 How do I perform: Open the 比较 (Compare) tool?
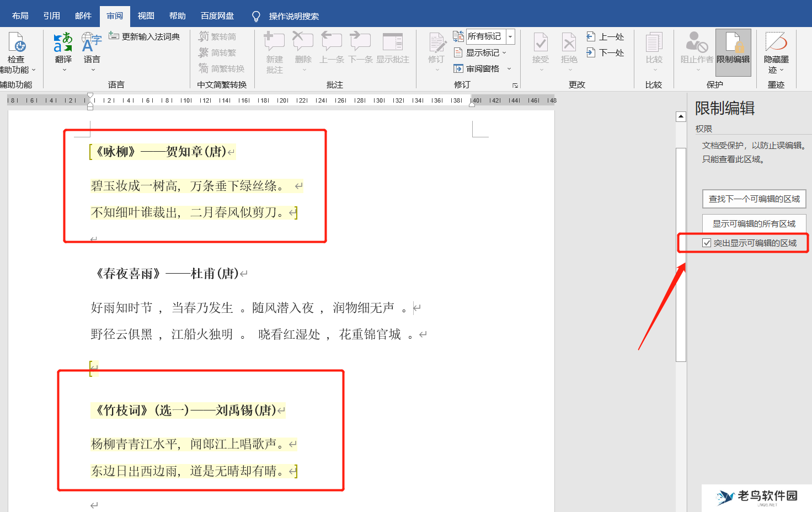pyautogui.click(x=654, y=50)
